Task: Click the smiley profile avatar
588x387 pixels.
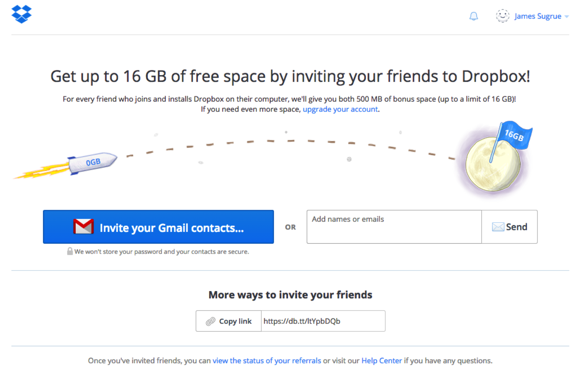Action: (x=503, y=16)
